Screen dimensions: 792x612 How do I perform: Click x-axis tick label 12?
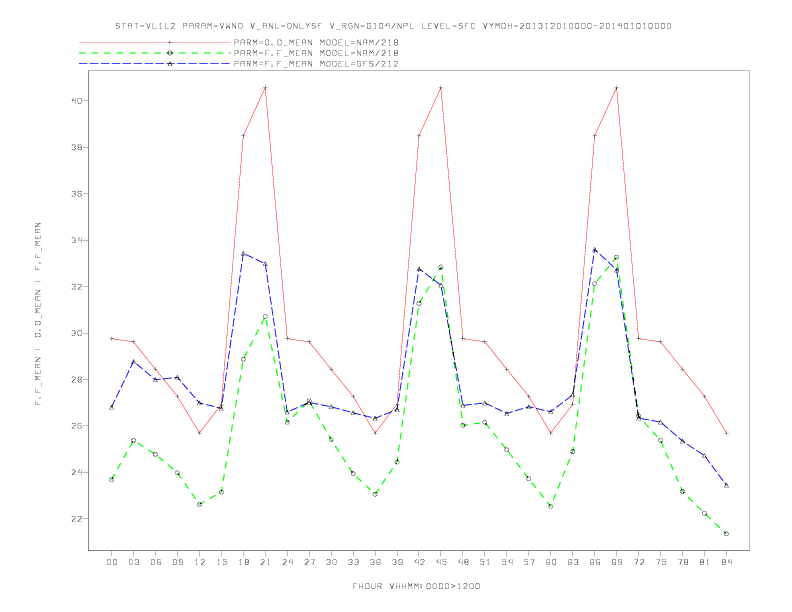coord(200,562)
